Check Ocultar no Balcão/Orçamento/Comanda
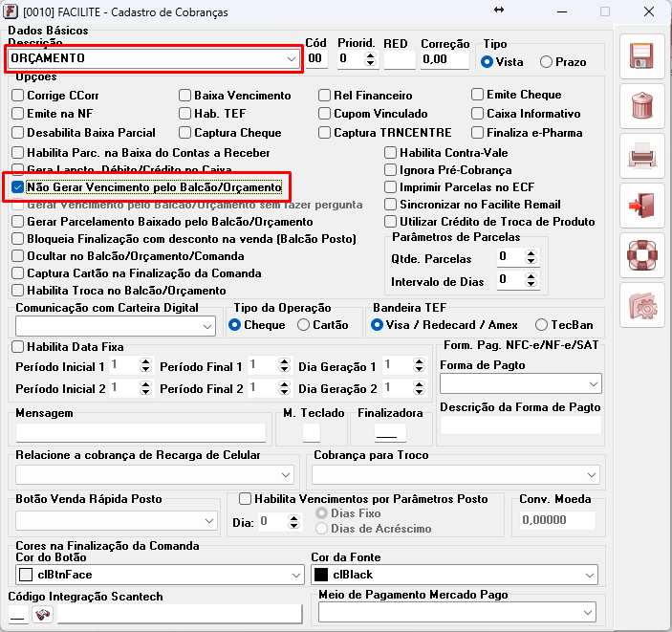Image resolution: width=672 pixels, height=632 pixels. pyautogui.click(x=17, y=256)
